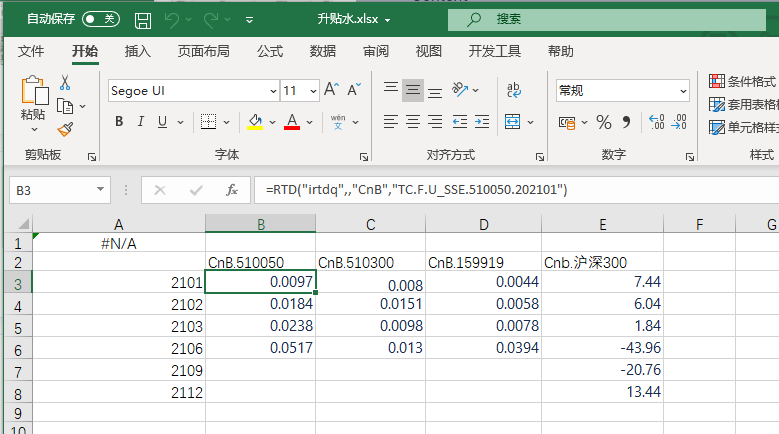
Task: Click the Save disk icon
Action: [143, 20]
